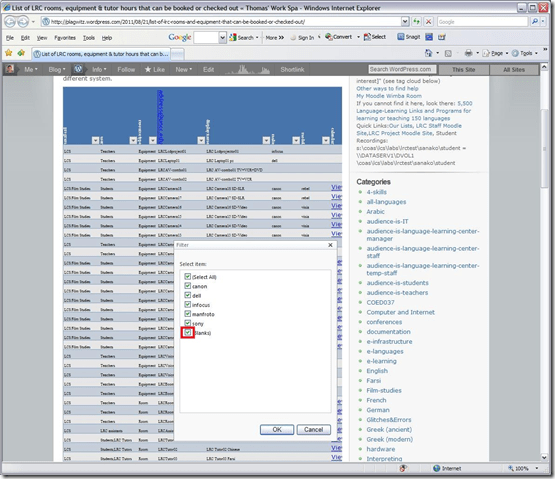Image resolution: width=555 pixels, height=479 pixels.
Task: Click the Add to Favorites star icon
Action: tap(21, 53)
